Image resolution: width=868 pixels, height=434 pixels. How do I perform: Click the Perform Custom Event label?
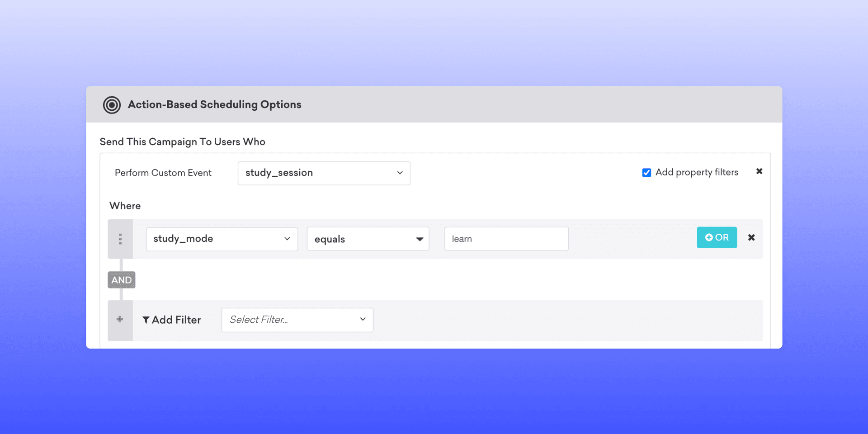(163, 173)
